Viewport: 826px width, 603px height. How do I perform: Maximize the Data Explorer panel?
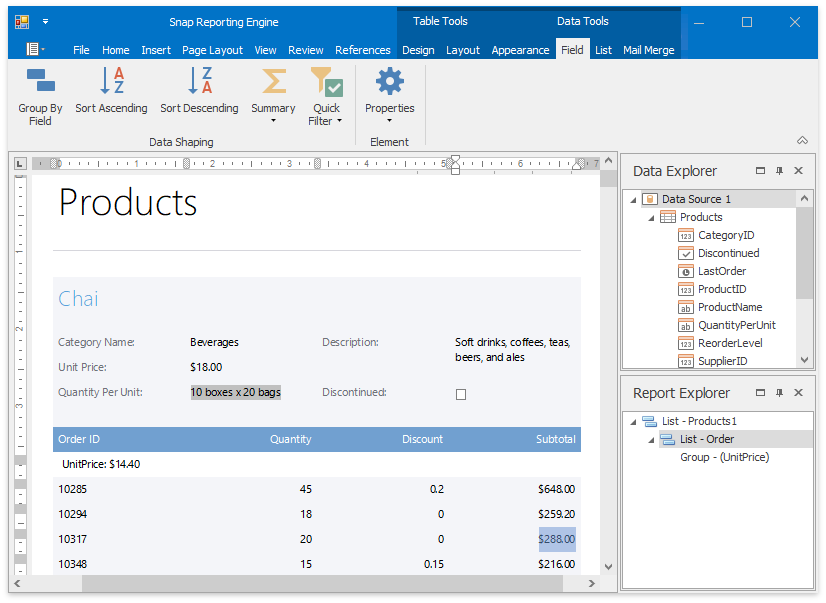coord(760,171)
